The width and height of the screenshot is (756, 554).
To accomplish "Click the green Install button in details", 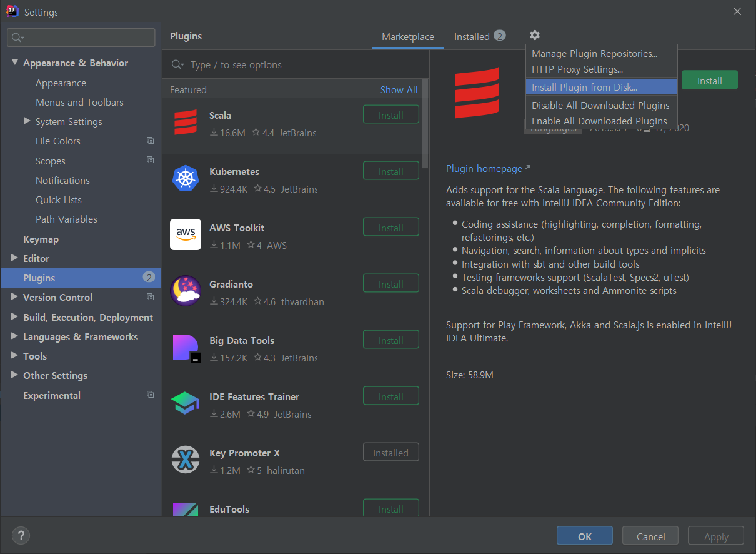I will click(710, 81).
